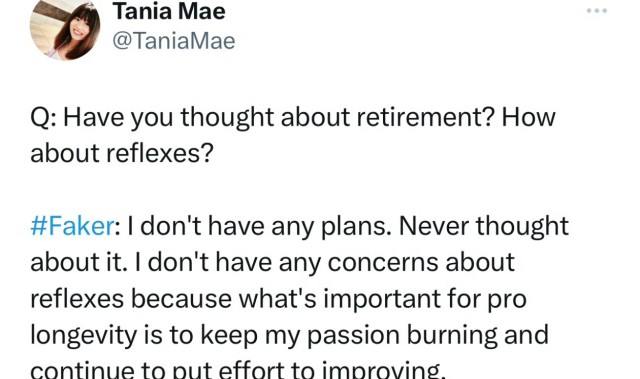The height and width of the screenshot is (379, 640).
Task: Click the word "passion" in the tweet
Action: click(353, 337)
